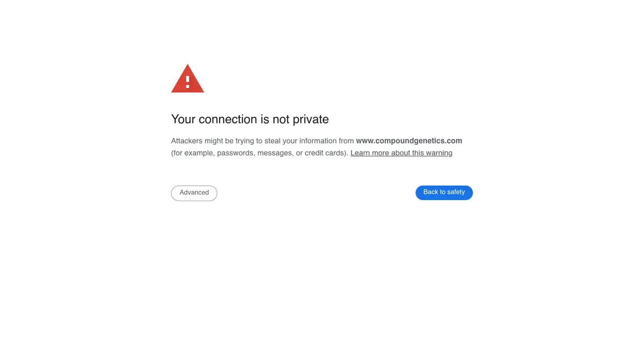
Task: Click the 'credit cards' text in description
Action: tap(325, 153)
